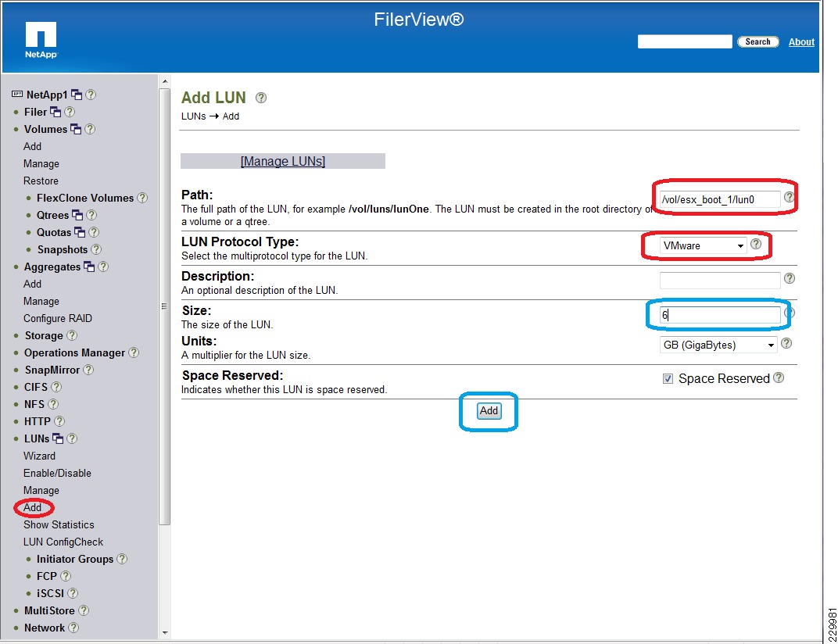
Task: Open the LUNs Wizard menu item
Action: coord(39,456)
